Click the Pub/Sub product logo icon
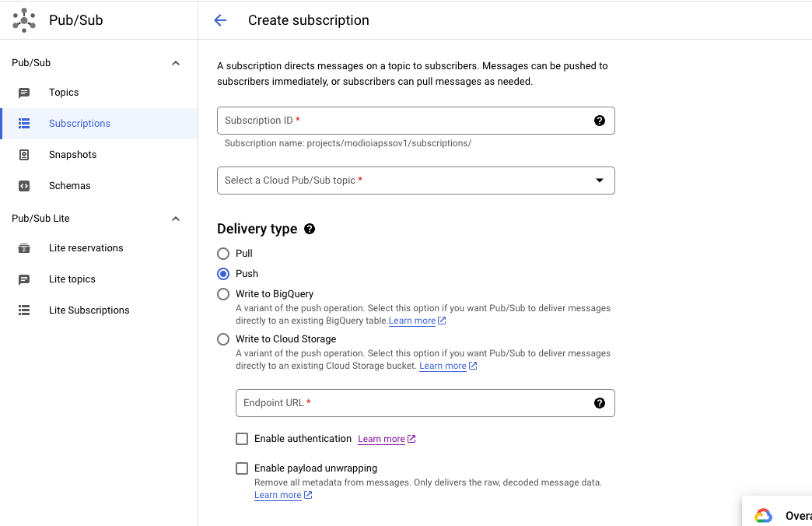The height and width of the screenshot is (526, 812). [24, 20]
